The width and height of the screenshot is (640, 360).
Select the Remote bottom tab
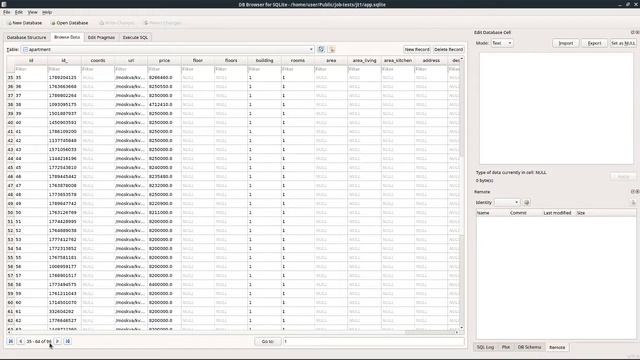coord(557,347)
